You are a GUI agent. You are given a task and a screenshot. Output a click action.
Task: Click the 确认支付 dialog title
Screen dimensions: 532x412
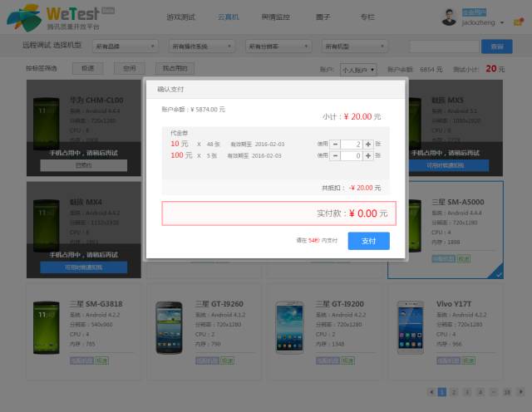point(170,89)
